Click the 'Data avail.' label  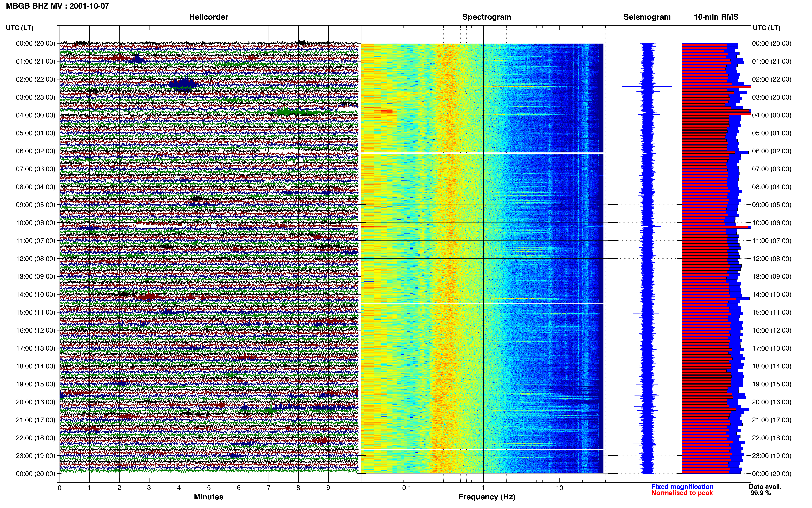tap(765, 487)
